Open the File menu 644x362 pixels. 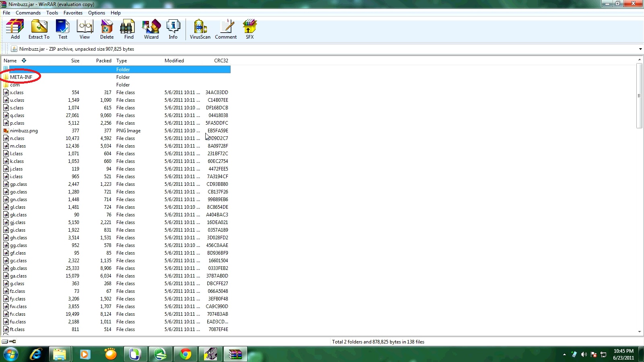(x=6, y=13)
